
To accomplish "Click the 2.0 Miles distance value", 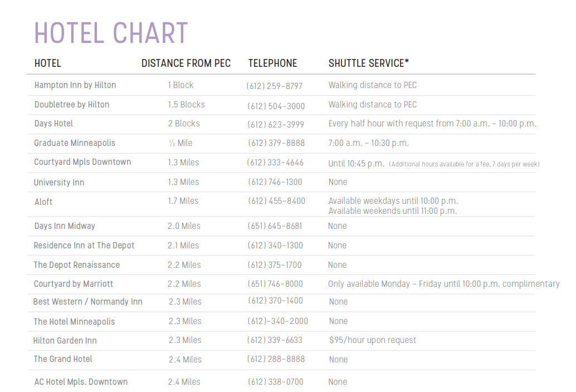I will pyautogui.click(x=184, y=226).
